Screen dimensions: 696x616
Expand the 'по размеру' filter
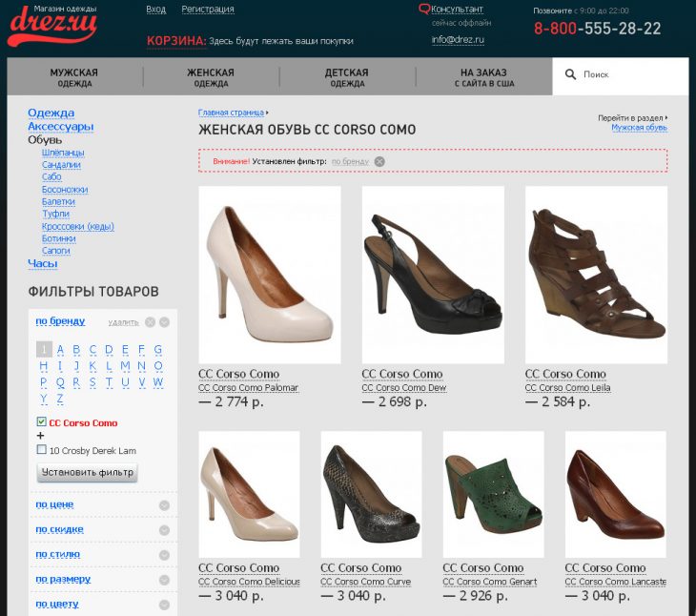164,580
